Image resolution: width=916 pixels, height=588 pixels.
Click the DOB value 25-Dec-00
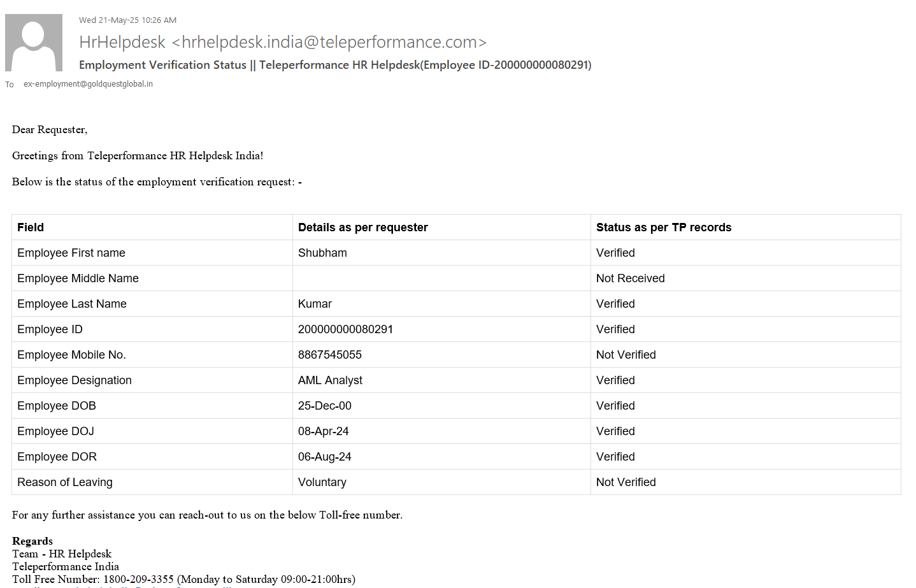[x=324, y=406]
